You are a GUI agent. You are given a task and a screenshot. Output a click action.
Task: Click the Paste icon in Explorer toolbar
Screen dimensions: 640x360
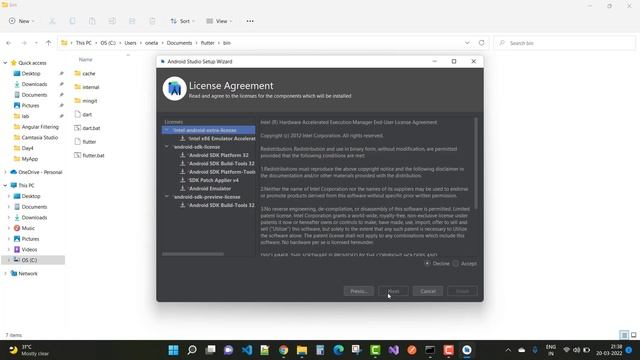92,21
